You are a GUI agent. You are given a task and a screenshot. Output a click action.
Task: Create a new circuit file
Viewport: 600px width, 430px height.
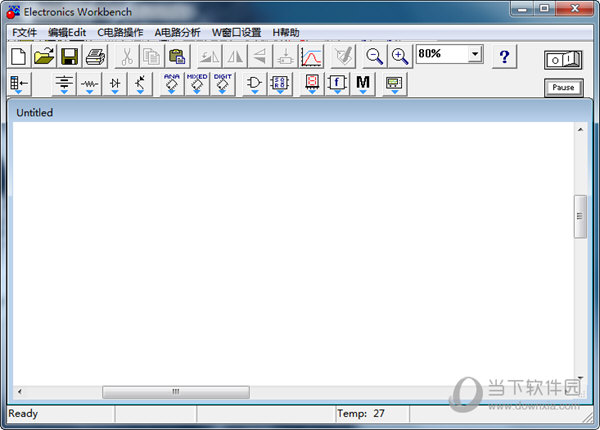click(19, 56)
